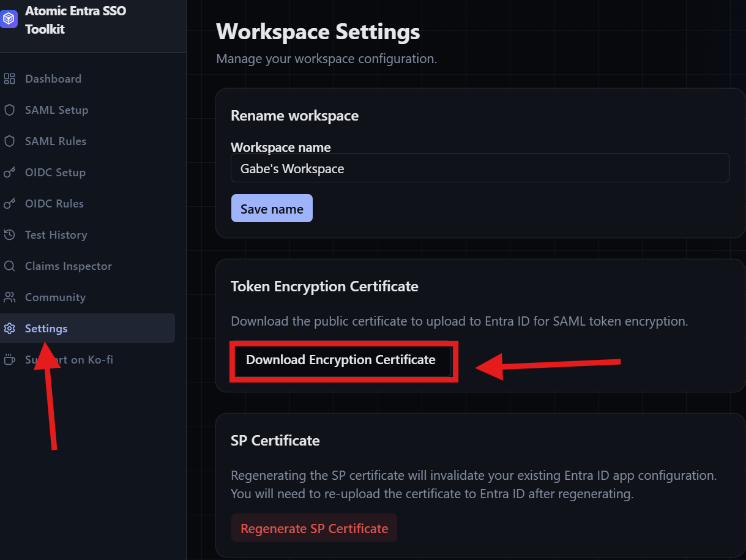Click the 'Regenerating the SP certificate' warning text
The image size is (746, 560).
[x=474, y=485]
